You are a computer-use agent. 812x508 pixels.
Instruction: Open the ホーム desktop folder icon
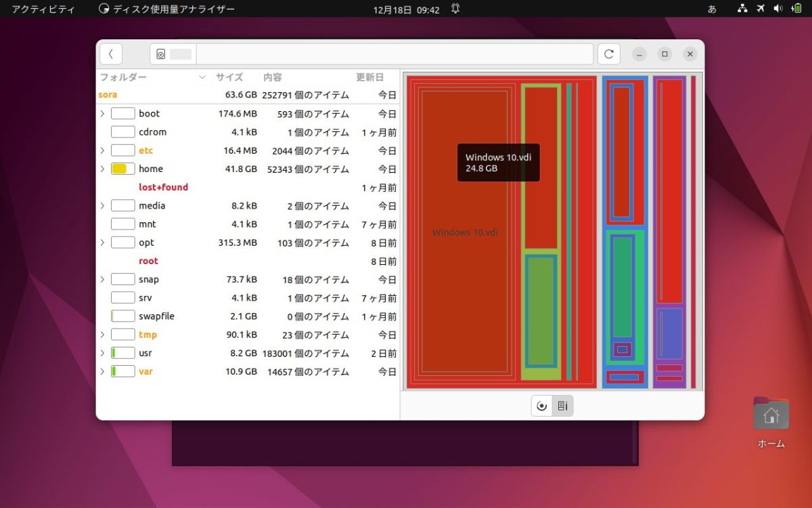click(771, 423)
